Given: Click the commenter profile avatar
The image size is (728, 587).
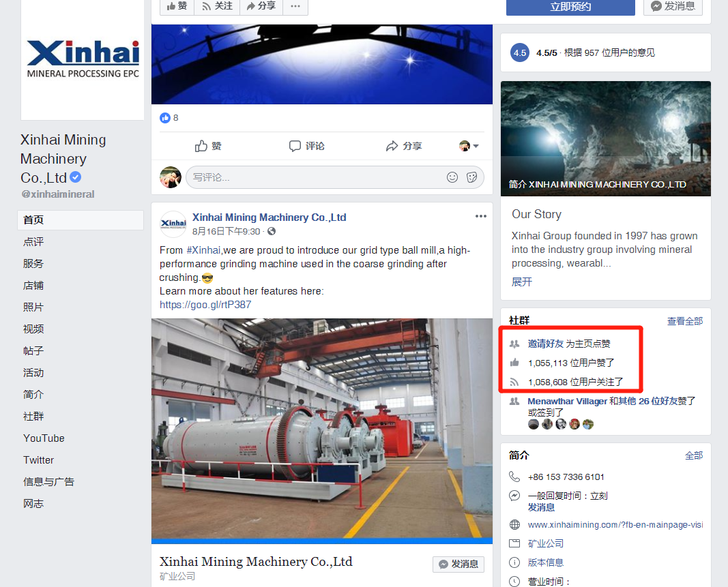Looking at the screenshot, I should (171, 177).
